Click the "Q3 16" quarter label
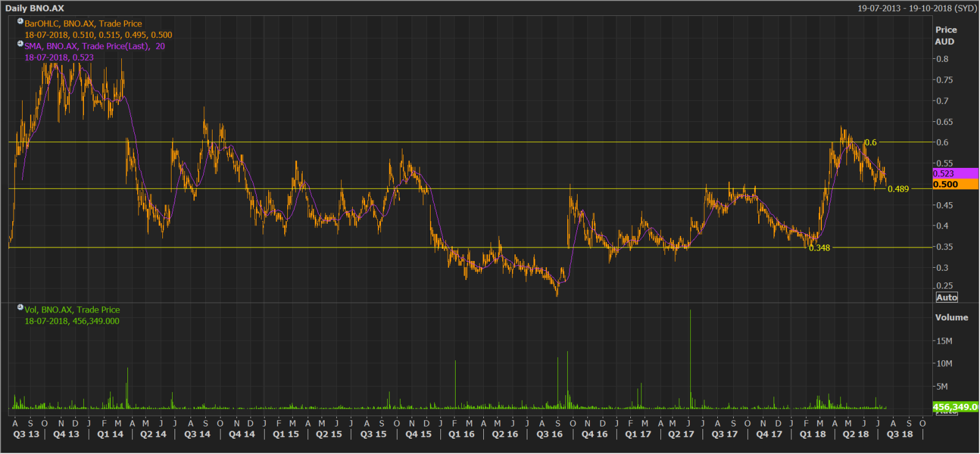This screenshot has width=980, height=454. (549, 434)
